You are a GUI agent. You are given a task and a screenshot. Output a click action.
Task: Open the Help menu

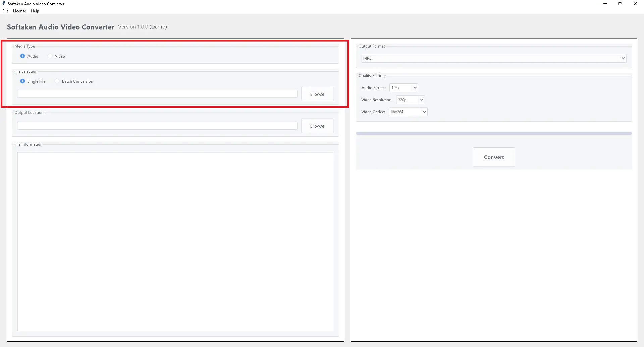click(35, 11)
